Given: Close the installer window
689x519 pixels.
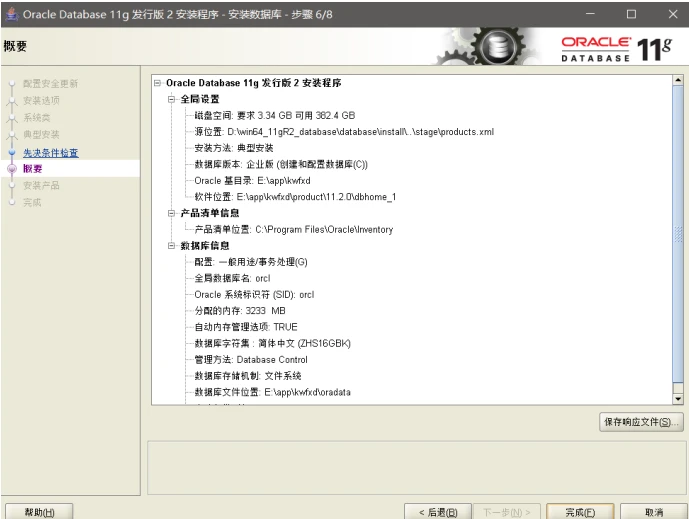Looking at the screenshot, I should click(673, 14).
